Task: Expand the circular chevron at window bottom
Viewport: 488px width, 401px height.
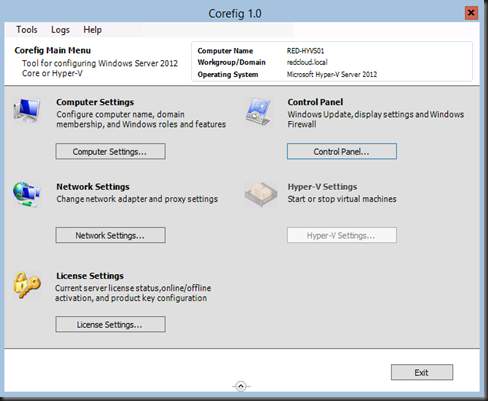Action: click(x=241, y=386)
